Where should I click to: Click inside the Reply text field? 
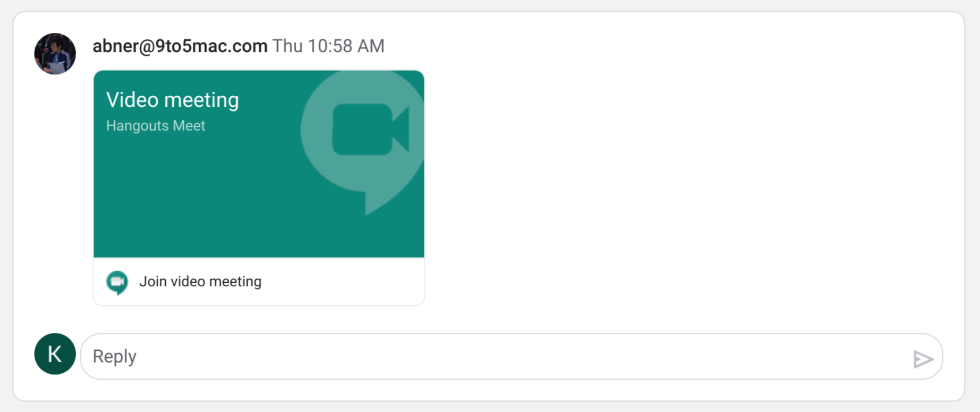click(x=511, y=356)
